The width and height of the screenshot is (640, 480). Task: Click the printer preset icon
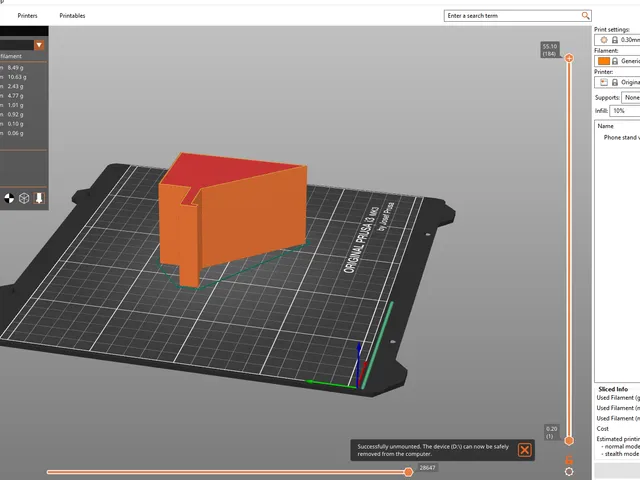coord(604,82)
